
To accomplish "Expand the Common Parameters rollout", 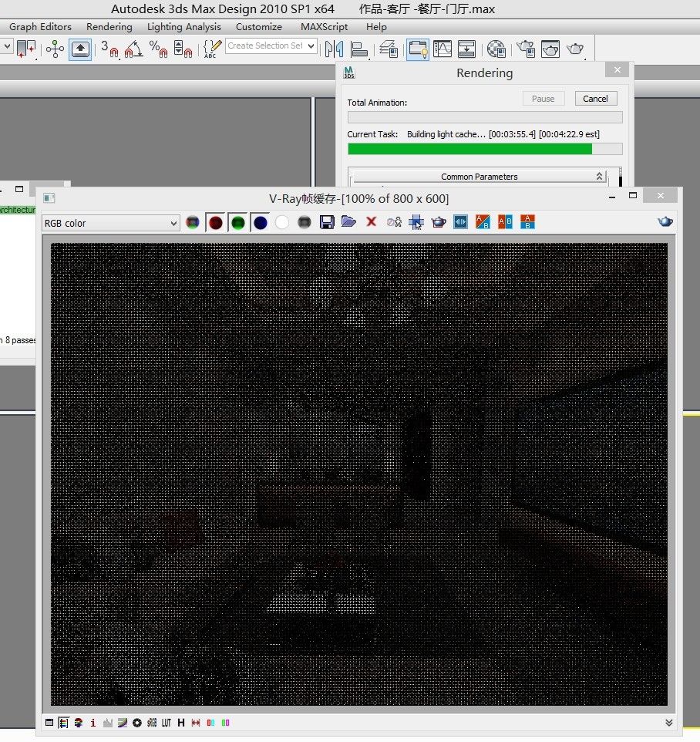I will click(x=479, y=177).
